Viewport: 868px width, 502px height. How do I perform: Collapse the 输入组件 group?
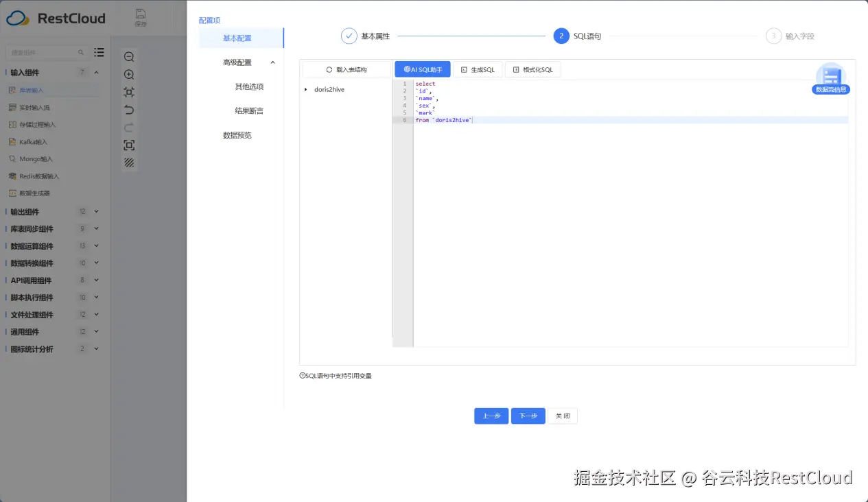click(96, 73)
